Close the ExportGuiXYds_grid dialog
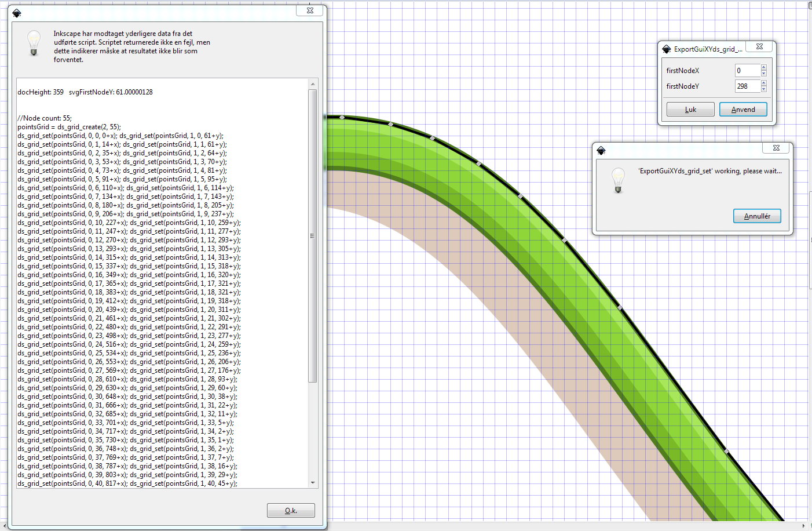 pos(759,46)
